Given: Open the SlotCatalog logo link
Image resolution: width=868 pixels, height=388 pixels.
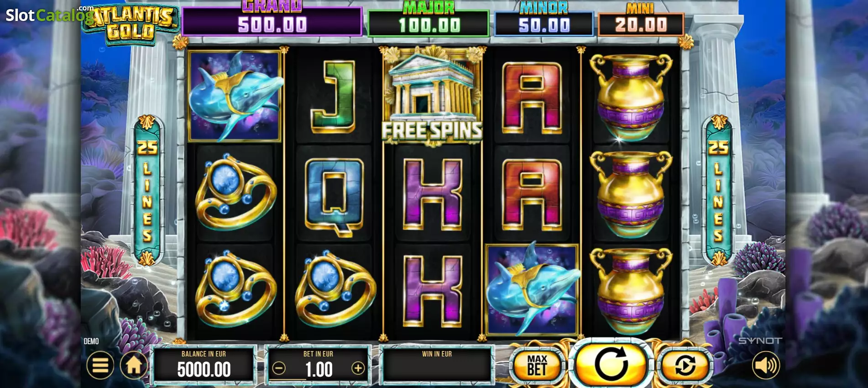Looking at the screenshot, I should click(x=49, y=15).
